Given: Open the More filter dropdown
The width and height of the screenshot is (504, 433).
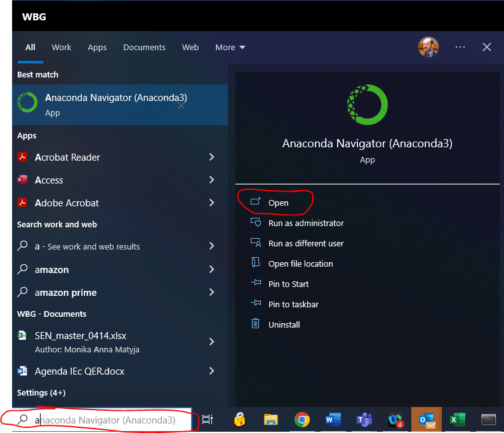Looking at the screenshot, I should [230, 47].
